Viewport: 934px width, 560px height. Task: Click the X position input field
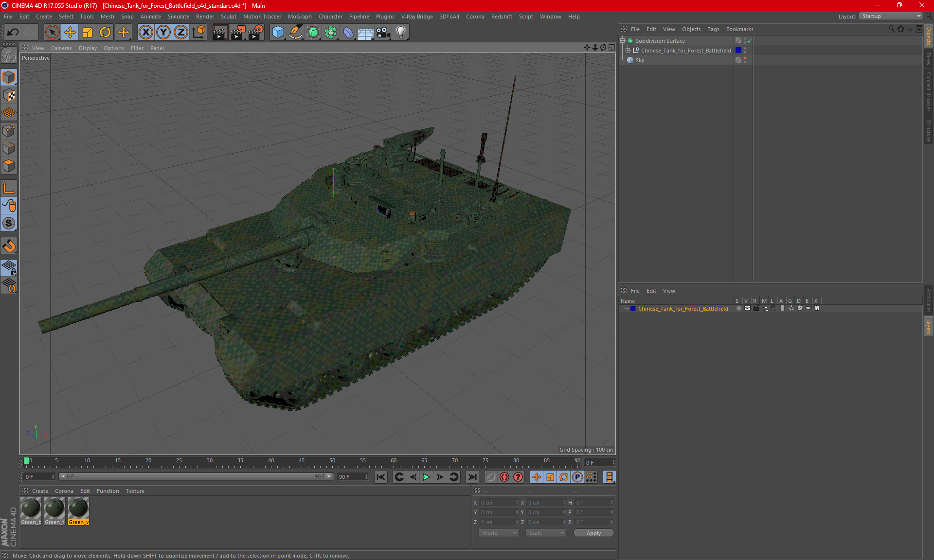point(499,503)
